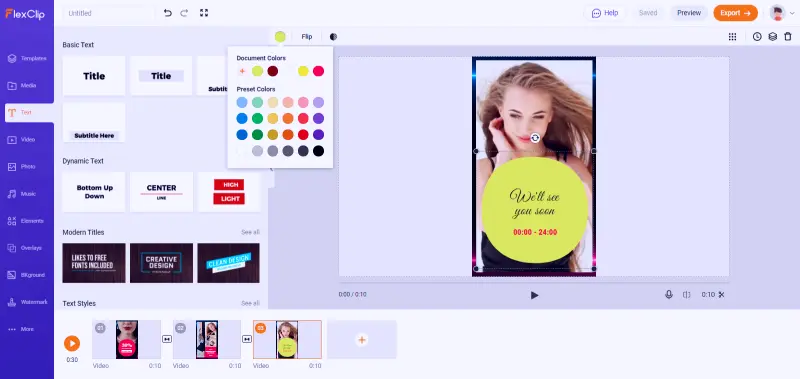
Task: Expand the More sidebar menu
Action: 28,329
